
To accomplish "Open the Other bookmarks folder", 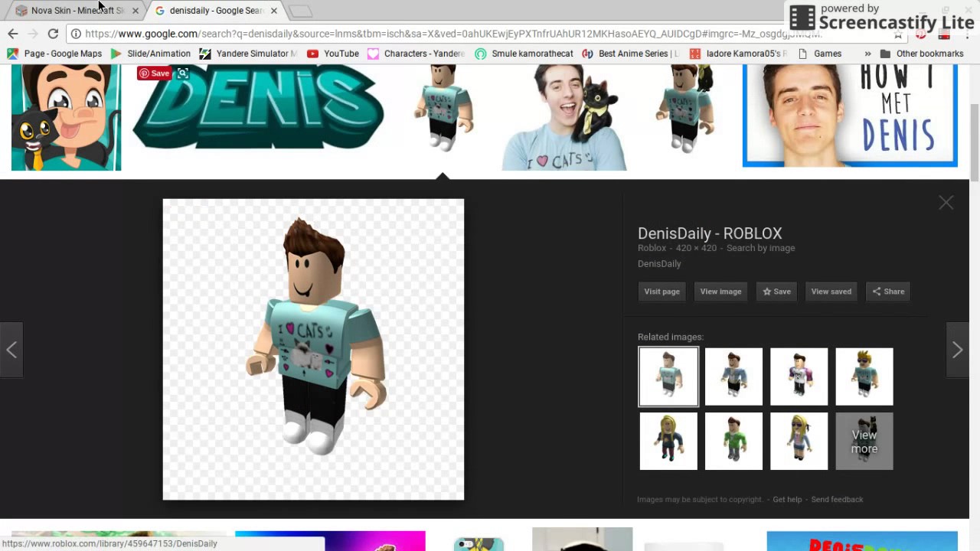I will (x=922, y=54).
